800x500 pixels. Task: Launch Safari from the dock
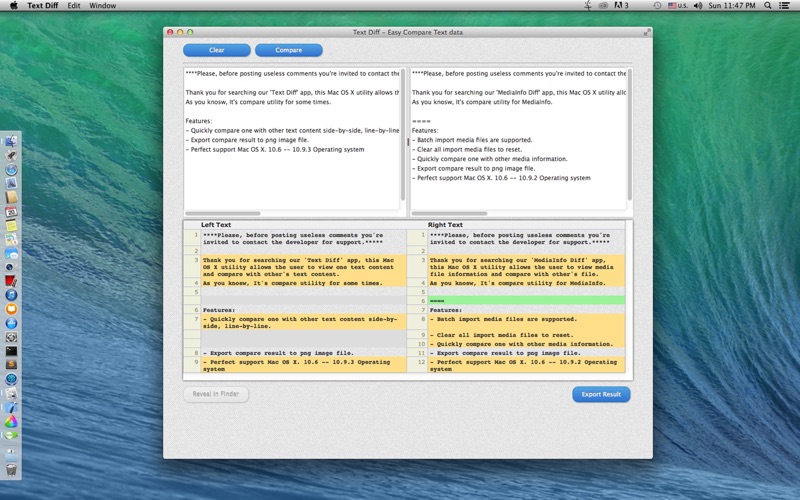(x=11, y=169)
